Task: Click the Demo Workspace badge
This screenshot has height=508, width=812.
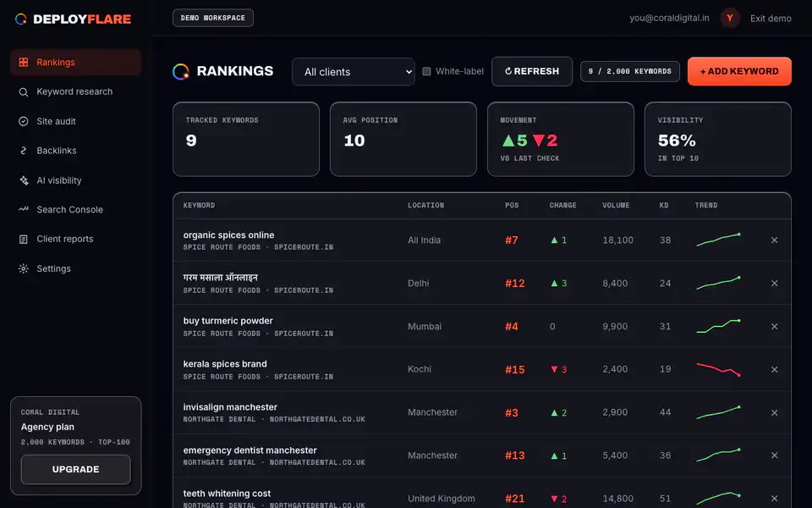Action: tap(213, 18)
